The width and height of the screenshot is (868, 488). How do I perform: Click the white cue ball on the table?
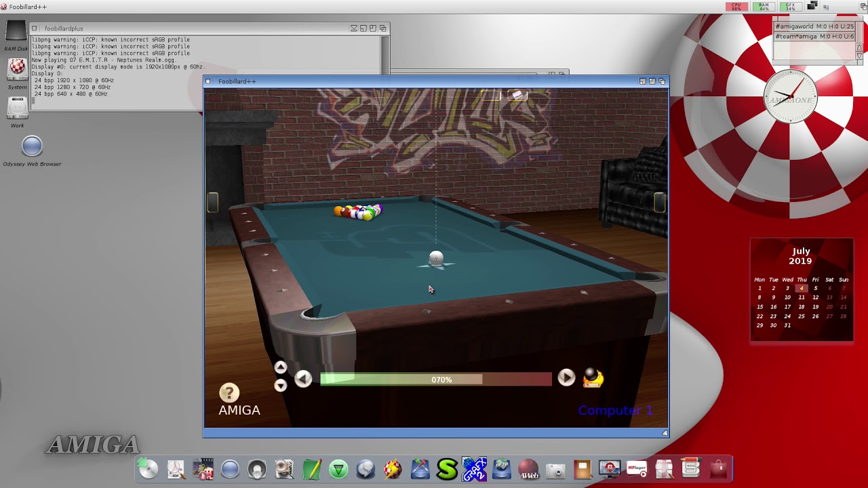point(436,258)
